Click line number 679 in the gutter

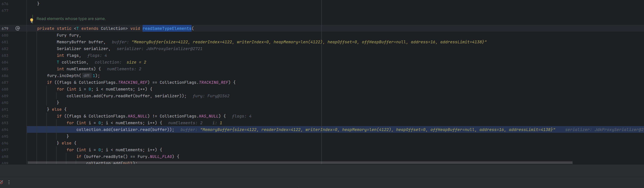pos(5,29)
